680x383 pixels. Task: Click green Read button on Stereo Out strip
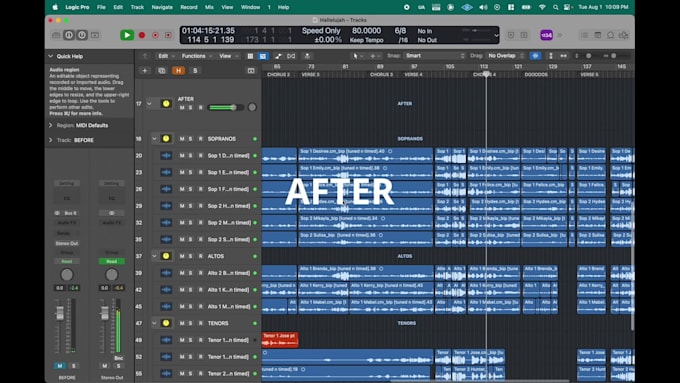[111, 262]
